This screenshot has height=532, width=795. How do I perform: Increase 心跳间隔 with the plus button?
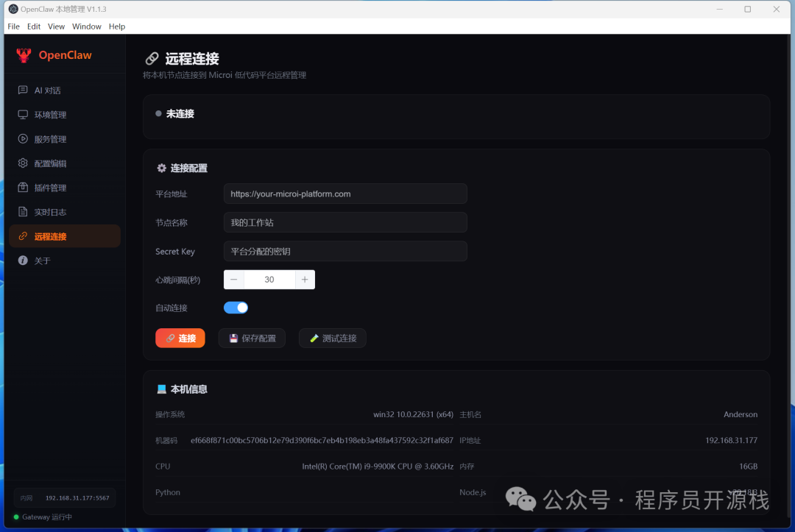pyautogui.click(x=305, y=280)
